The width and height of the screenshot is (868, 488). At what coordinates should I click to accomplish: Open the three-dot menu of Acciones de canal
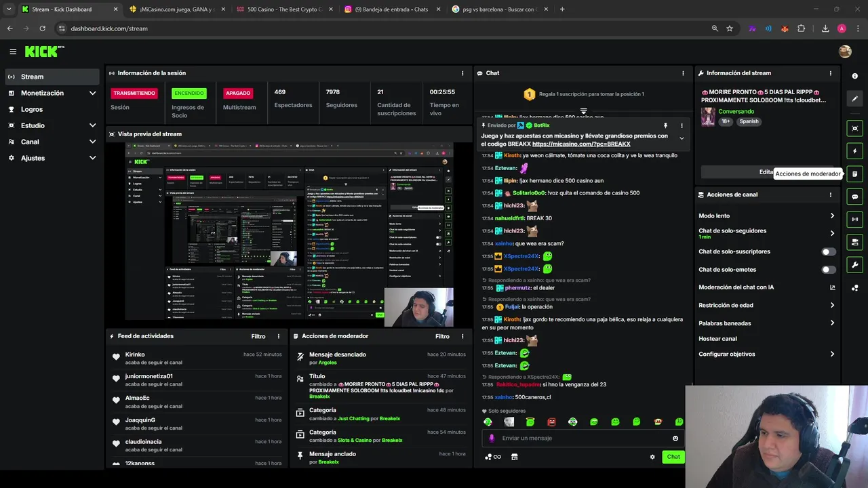[830, 195]
